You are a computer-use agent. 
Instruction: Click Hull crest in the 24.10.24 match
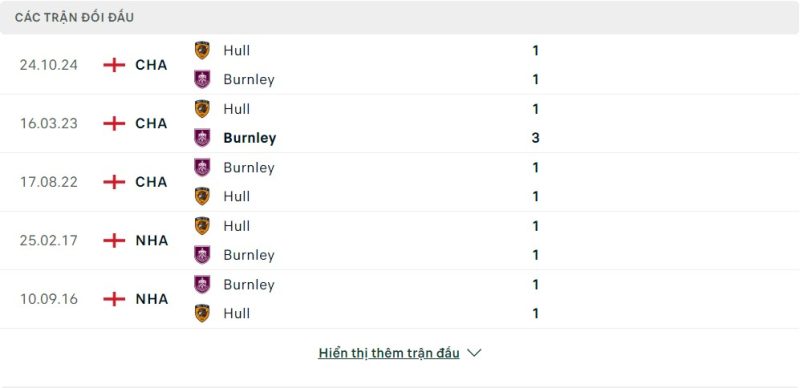point(202,51)
